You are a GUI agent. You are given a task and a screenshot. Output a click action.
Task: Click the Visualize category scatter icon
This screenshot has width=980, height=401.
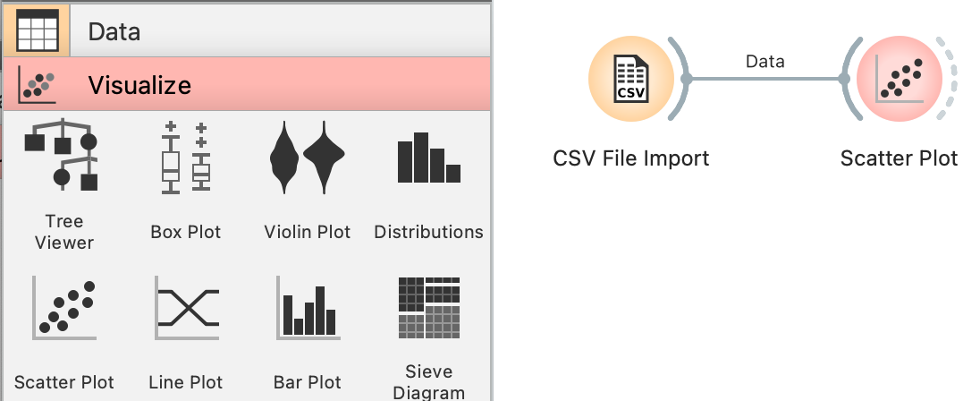tap(37, 85)
